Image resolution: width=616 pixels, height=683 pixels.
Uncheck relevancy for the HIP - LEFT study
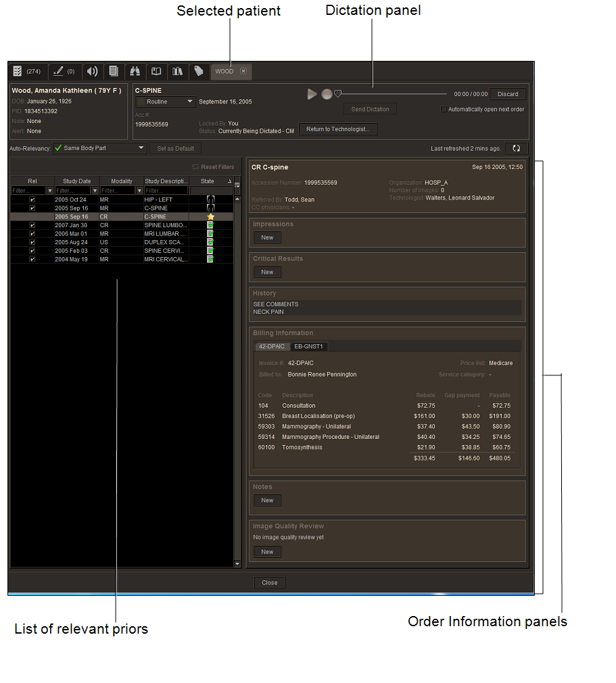point(32,199)
